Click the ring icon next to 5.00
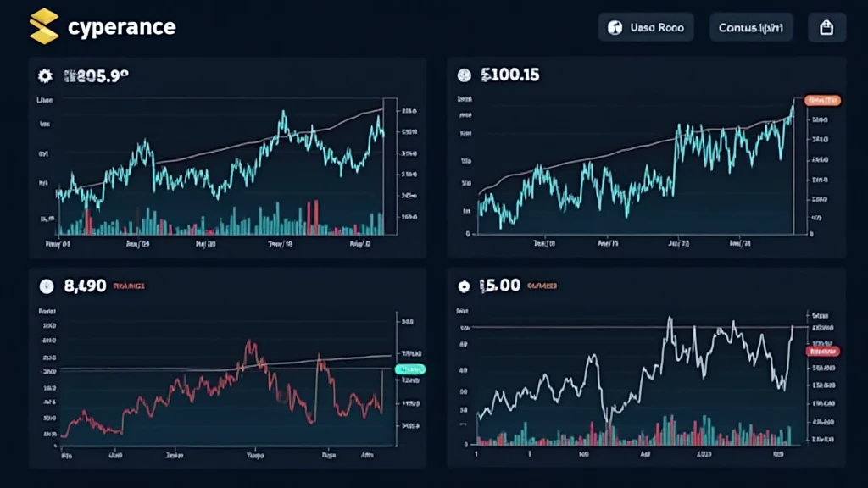 pos(463,286)
